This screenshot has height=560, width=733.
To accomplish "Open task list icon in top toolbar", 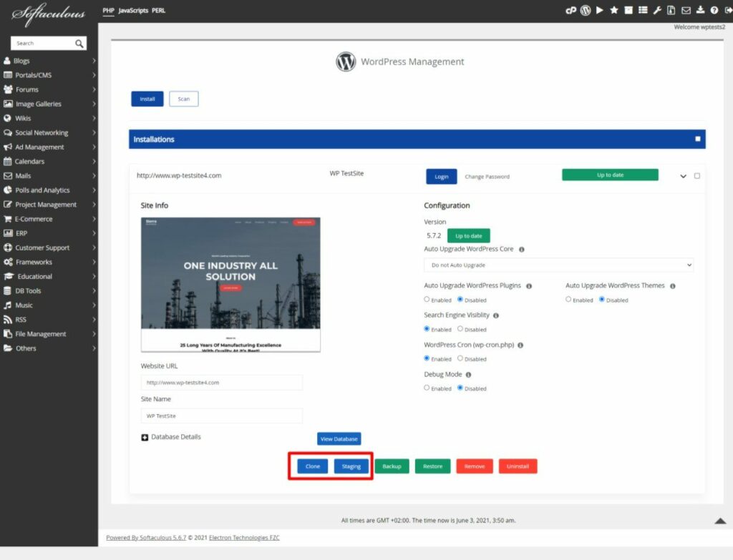I will (643, 10).
